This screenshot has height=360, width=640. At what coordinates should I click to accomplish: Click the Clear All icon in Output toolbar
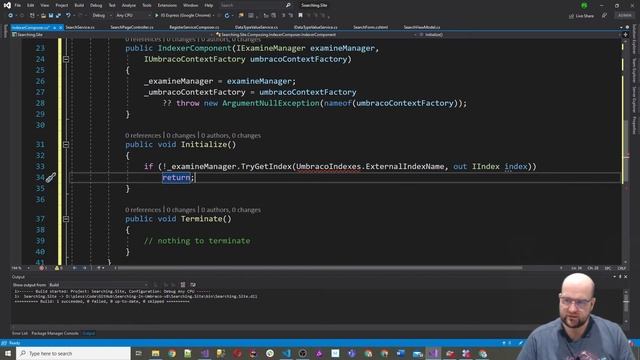point(183,284)
